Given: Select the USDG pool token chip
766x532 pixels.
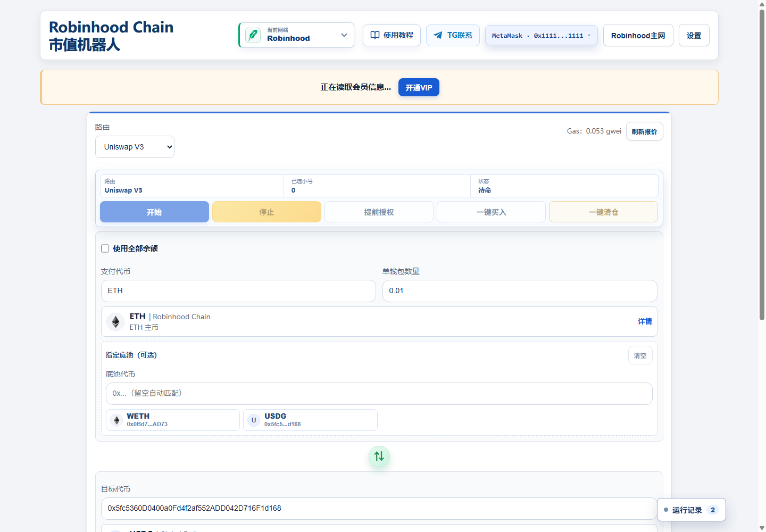Looking at the screenshot, I should click(x=310, y=420).
